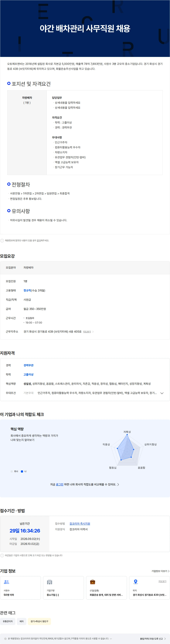This screenshot has height=644, width=170.
Task: Open 지도보기 in the location card
Action: point(162,581)
